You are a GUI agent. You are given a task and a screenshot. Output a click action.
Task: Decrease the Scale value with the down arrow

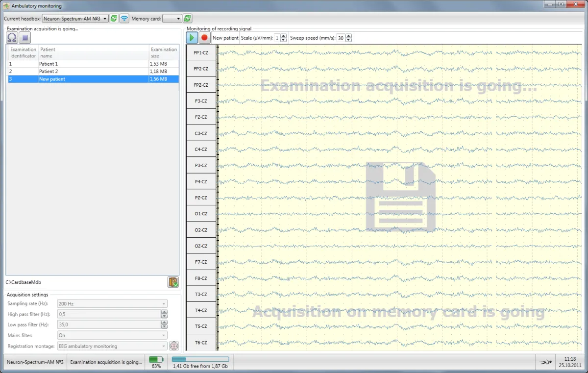click(283, 40)
